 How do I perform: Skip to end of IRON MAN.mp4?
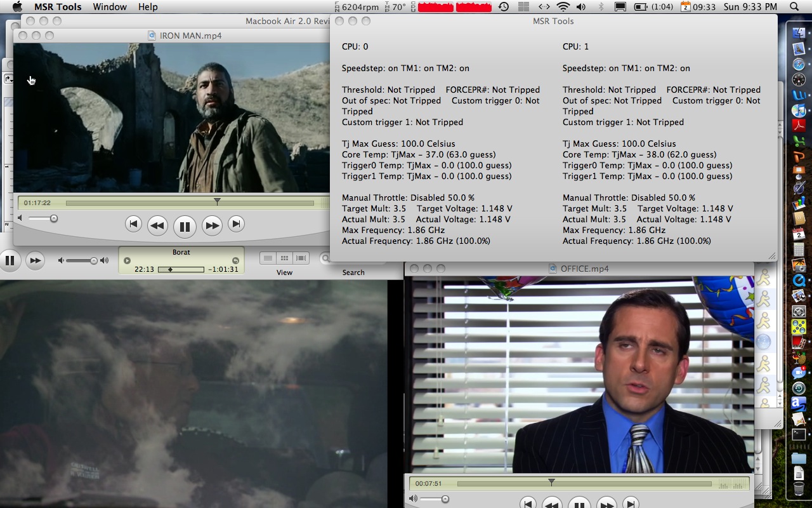[236, 224]
